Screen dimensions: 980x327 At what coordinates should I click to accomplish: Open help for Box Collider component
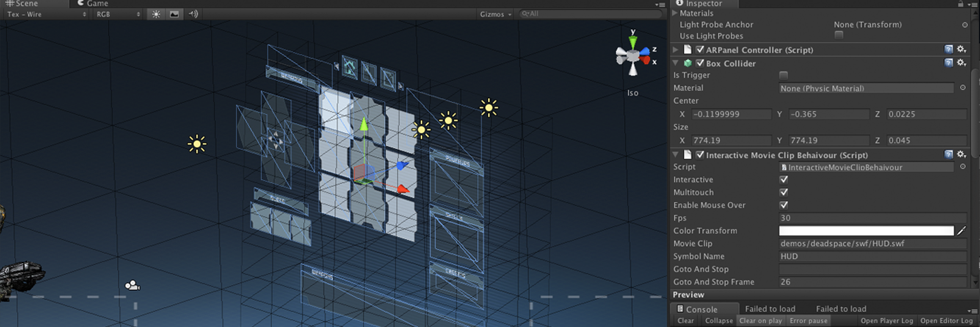click(x=948, y=63)
